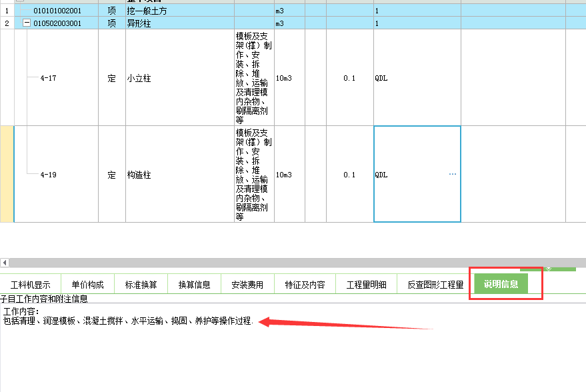Switch to the 单价构成 tab
Image resolution: width=586 pixels, height=392 pixels.
pos(87,285)
